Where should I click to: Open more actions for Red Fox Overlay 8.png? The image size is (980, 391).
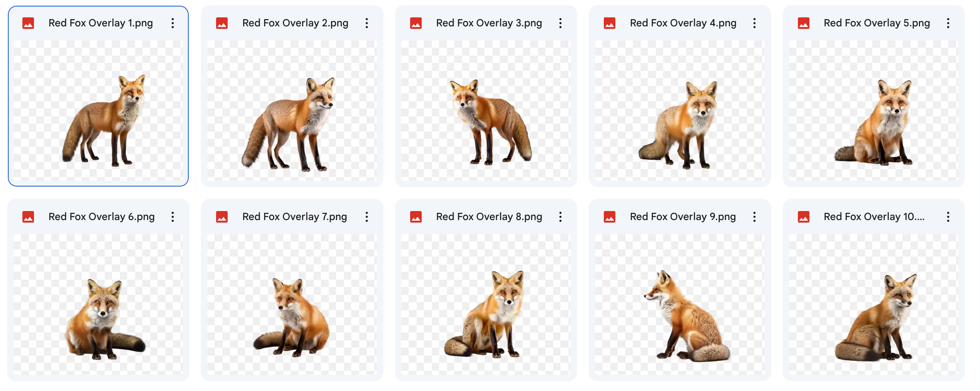[x=560, y=217]
